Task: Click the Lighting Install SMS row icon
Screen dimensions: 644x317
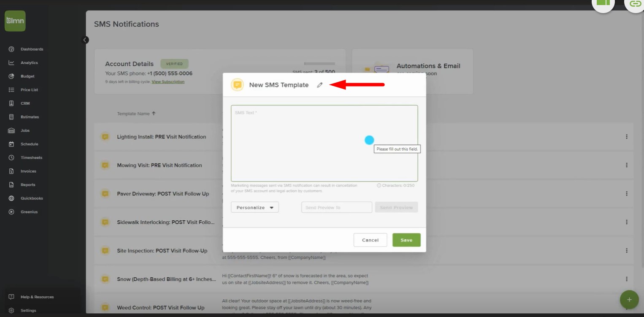Action: click(x=105, y=137)
